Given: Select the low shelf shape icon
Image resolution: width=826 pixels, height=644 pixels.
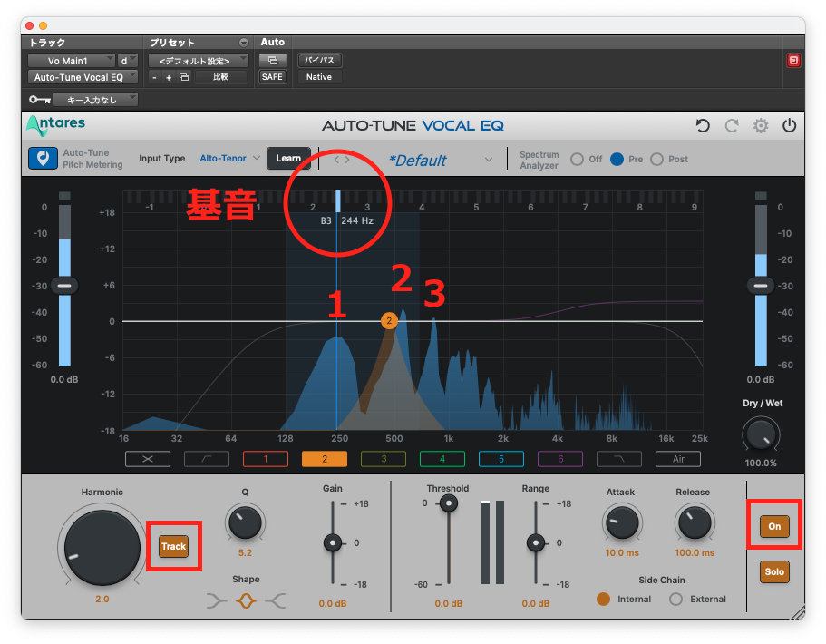Looking at the screenshot, I should (x=218, y=600).
